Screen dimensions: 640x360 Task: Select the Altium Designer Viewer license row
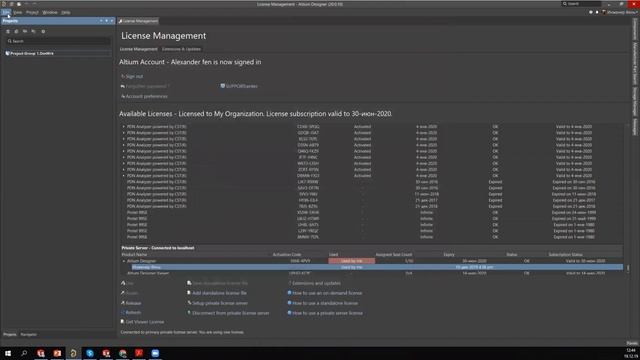pyautogui.click(x=371, y=273)
